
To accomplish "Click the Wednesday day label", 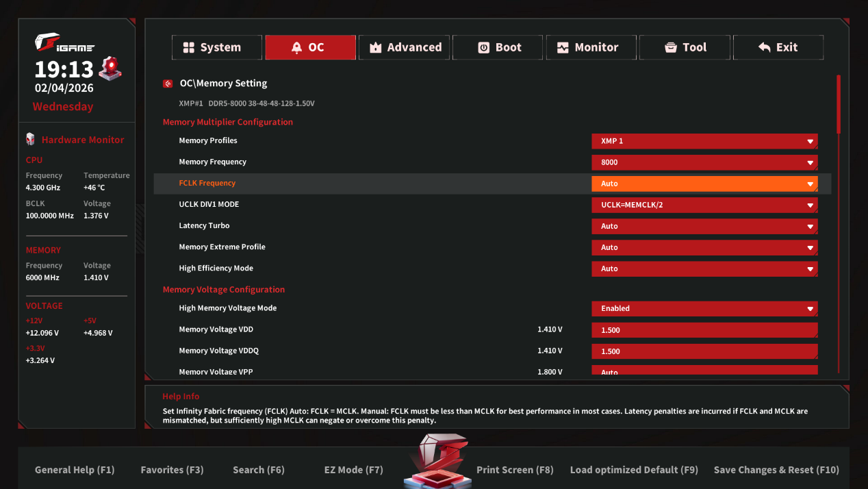I will click(63, 107).
